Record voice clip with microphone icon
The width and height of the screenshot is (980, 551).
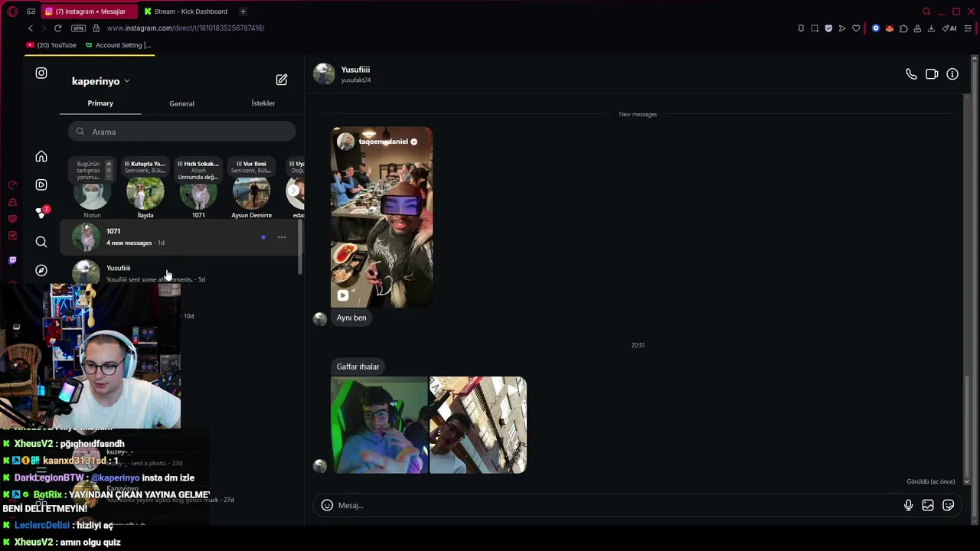(908, 505)
